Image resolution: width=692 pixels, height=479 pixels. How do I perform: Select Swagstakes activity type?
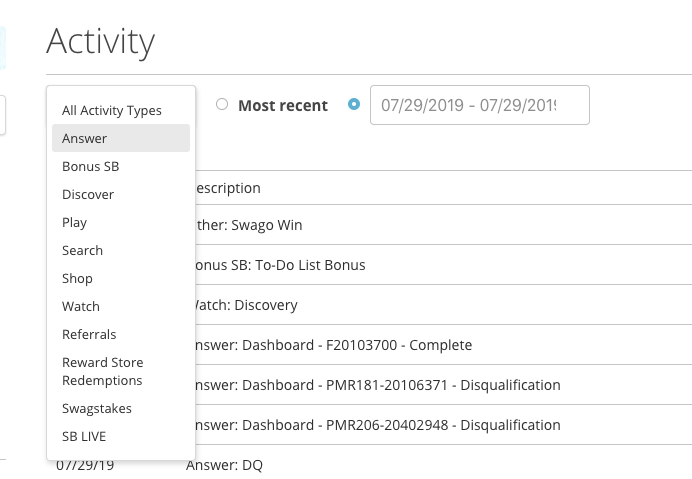tap(97, 408)
